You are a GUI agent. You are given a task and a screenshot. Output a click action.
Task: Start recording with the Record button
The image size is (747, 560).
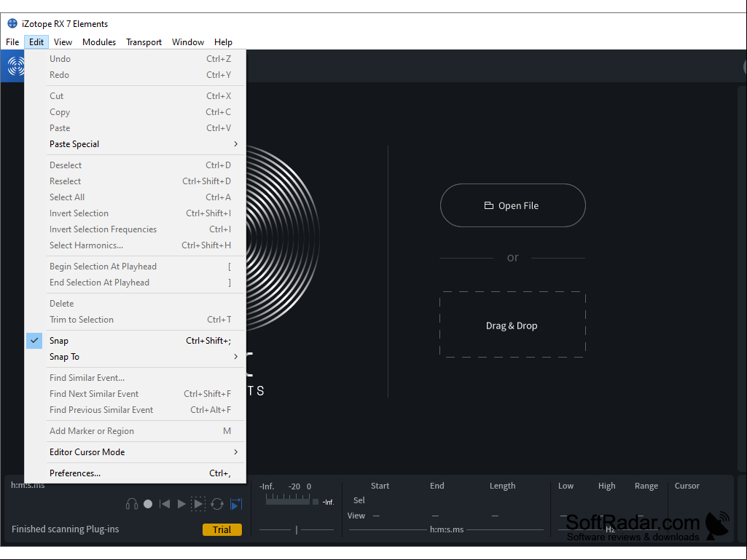[x=148, y=504]
